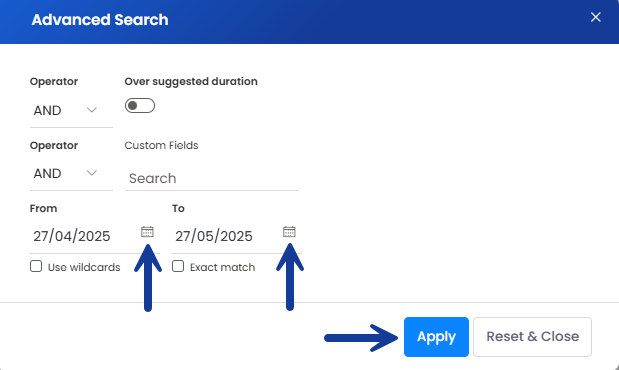Click the Over suggested duration label
Viewport: 619px width, 370px height.
tap(191, 81)
